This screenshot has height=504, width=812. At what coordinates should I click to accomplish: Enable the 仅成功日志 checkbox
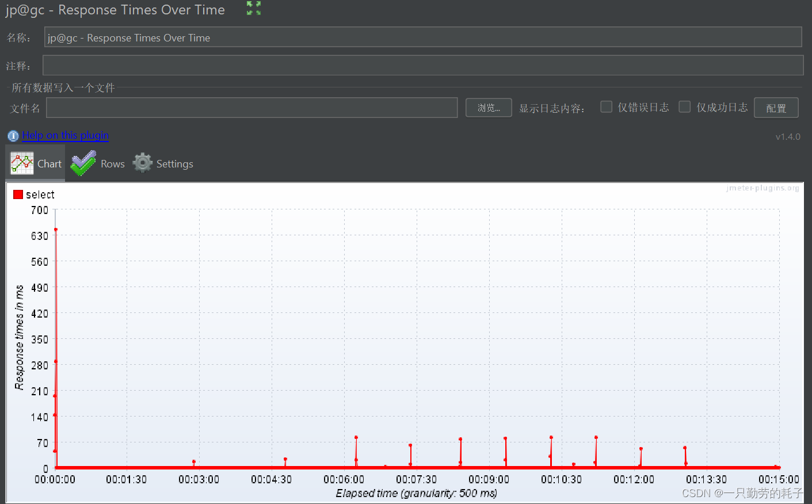click(685, 106)
